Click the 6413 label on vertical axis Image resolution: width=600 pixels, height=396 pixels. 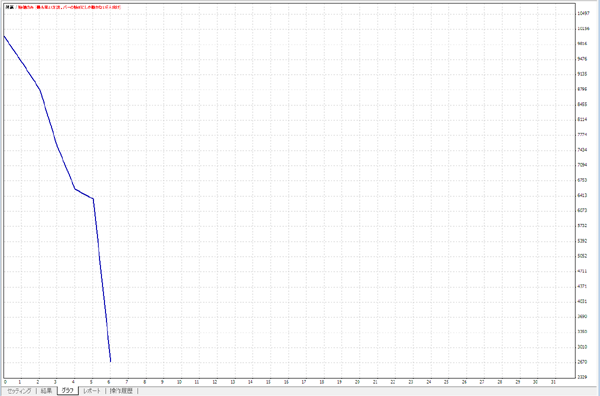point(582,195)
